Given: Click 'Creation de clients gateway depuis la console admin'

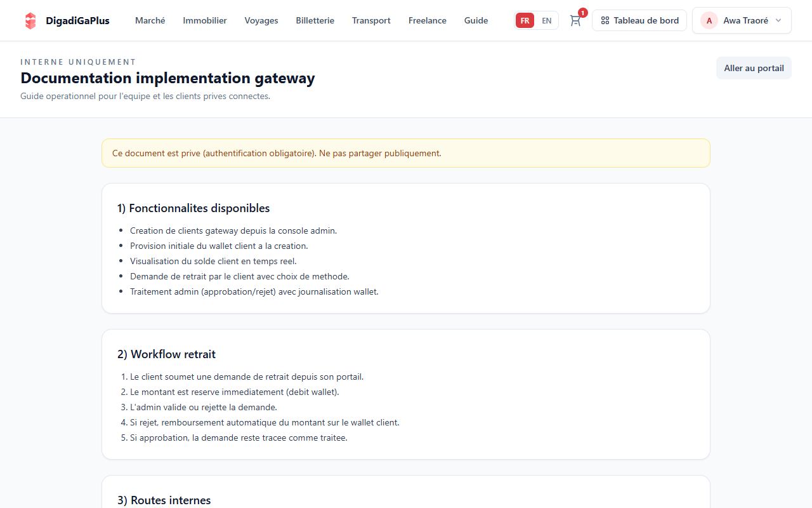Looking at the screenshot, I should tap(233, 231).
